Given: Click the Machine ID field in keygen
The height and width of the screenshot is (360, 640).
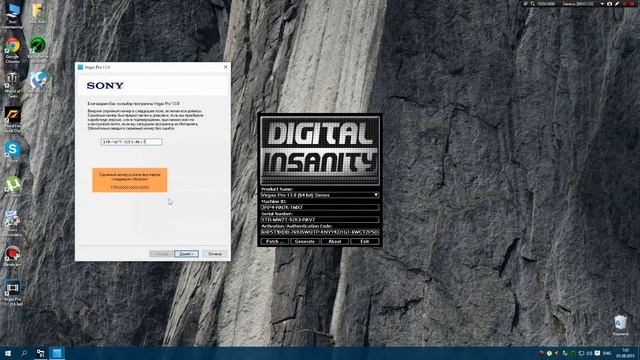Looking at the screenshot, I should (320, 207).
